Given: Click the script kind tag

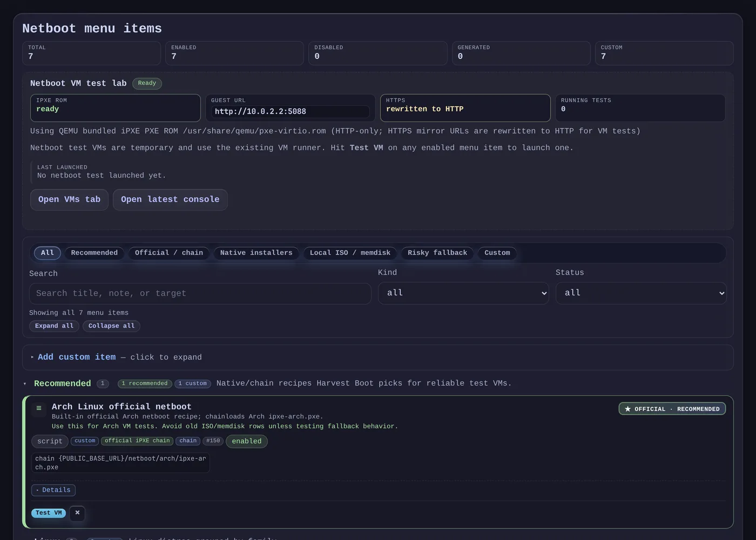Looking at the screenshot, I should tap(50, 441).
